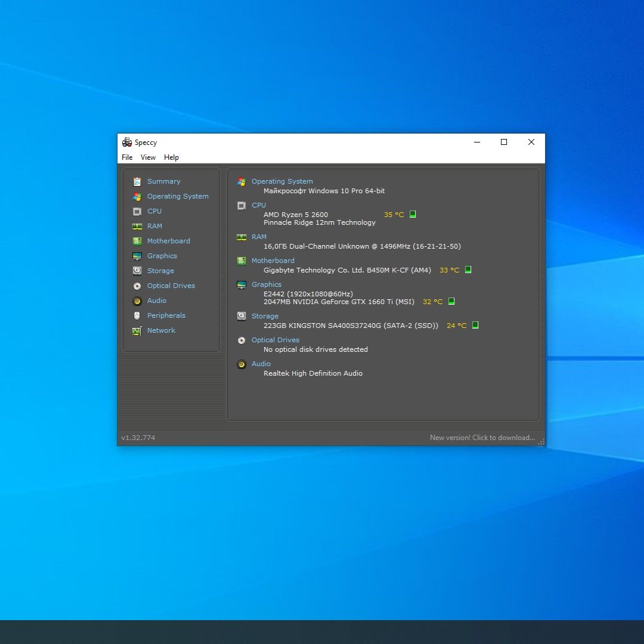The width and height of the screenshot is (644, 644).
Task: Open Storage section from sidebar
Action: point(160,271)
